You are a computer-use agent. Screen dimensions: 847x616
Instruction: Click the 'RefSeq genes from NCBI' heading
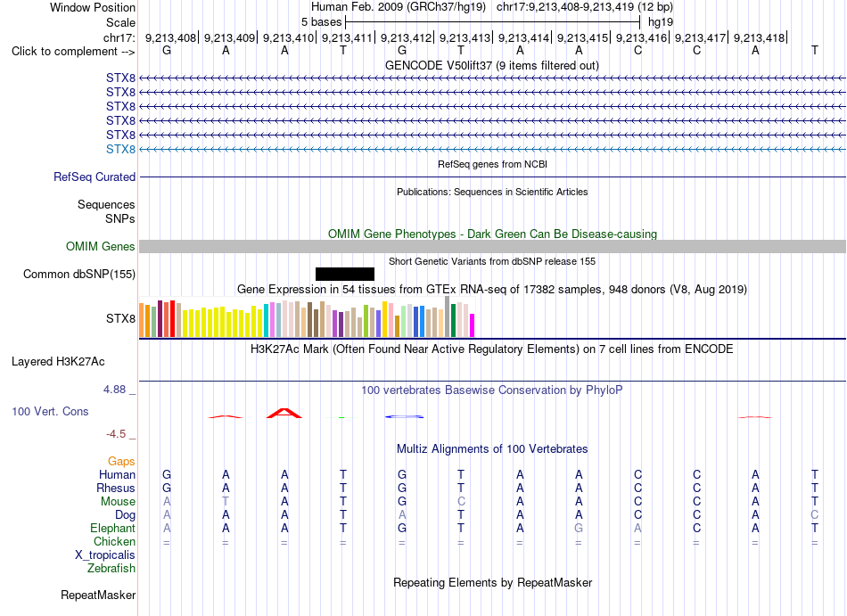click(492, 164)
